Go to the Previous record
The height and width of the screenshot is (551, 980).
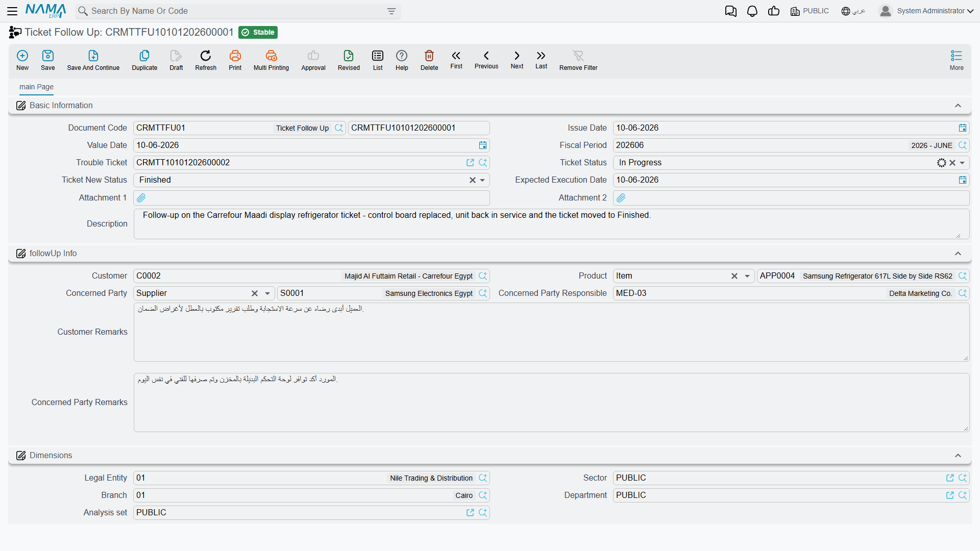(486, 60)
